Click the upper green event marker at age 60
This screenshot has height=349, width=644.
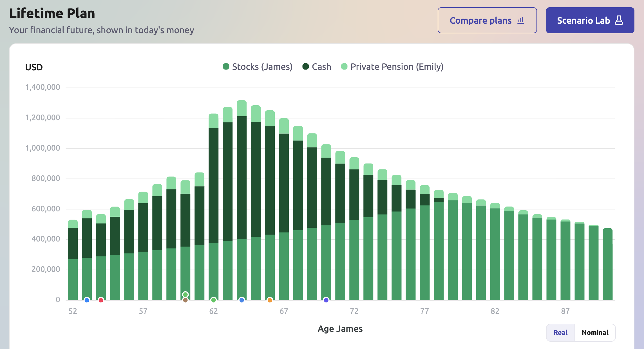(185, 295)
